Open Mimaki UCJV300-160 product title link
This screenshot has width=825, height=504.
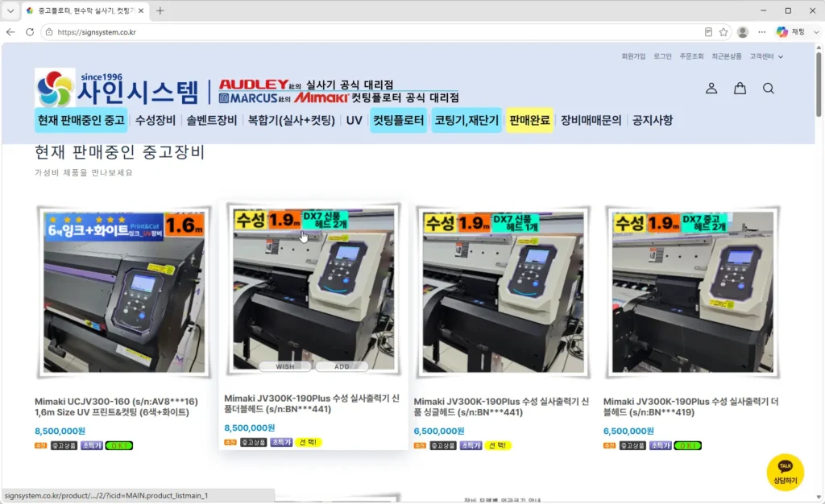coord(116,407)
